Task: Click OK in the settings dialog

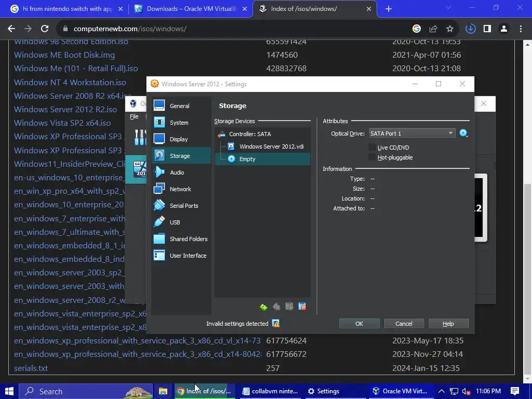Action: tap(360, 324)
